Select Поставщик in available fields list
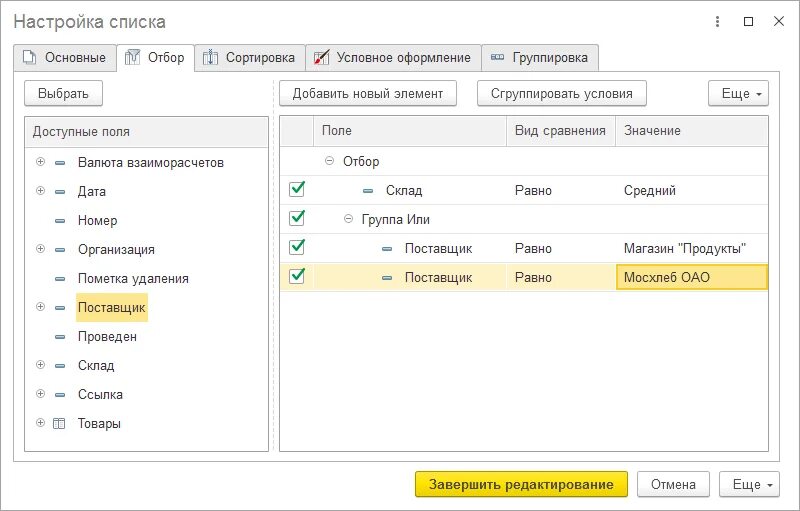This screenshot has width=800, height=511. pyautogui.click(x=112, y=308)
